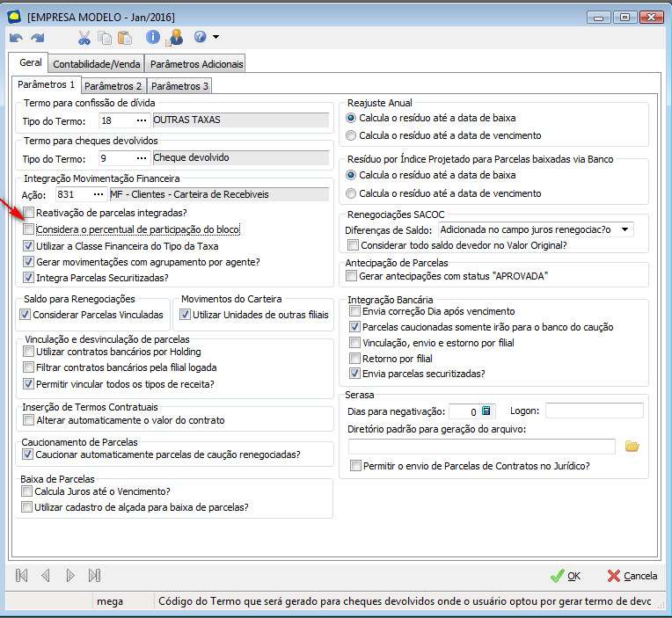
Task: Click the Cancela button
Action: pyautogui.click(x=632, y=576)
